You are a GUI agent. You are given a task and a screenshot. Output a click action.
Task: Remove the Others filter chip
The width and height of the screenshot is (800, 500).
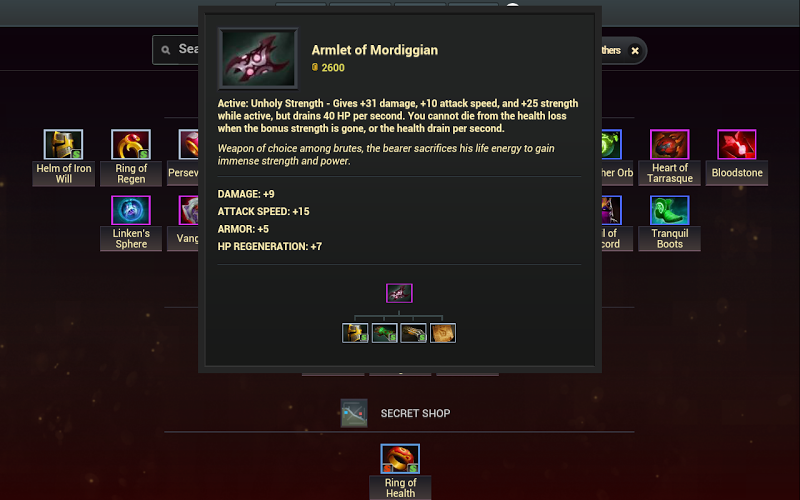coord(635,51)
